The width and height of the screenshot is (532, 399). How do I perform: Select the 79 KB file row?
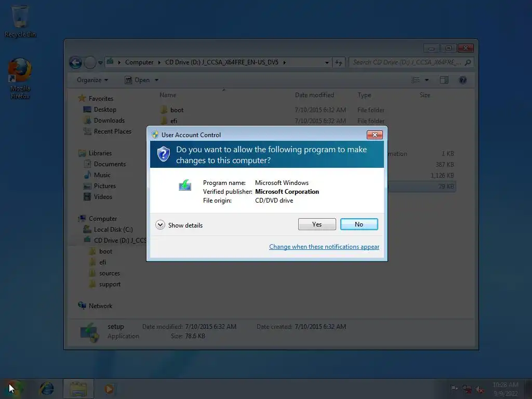(x=422, y=187)
